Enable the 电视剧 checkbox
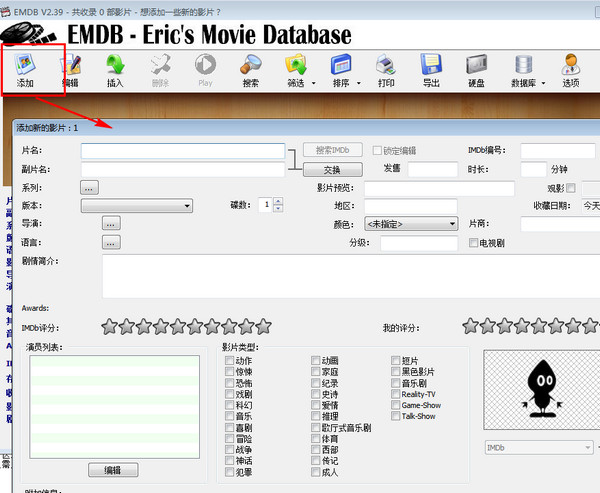 pos(473,243)
